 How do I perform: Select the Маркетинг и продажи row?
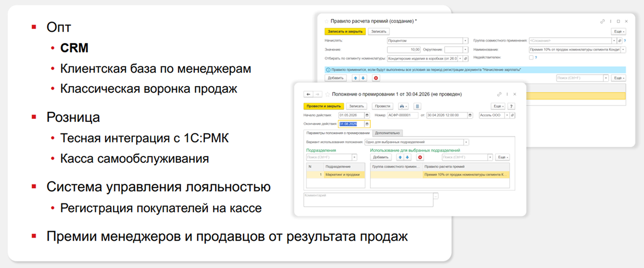(336, 174)
